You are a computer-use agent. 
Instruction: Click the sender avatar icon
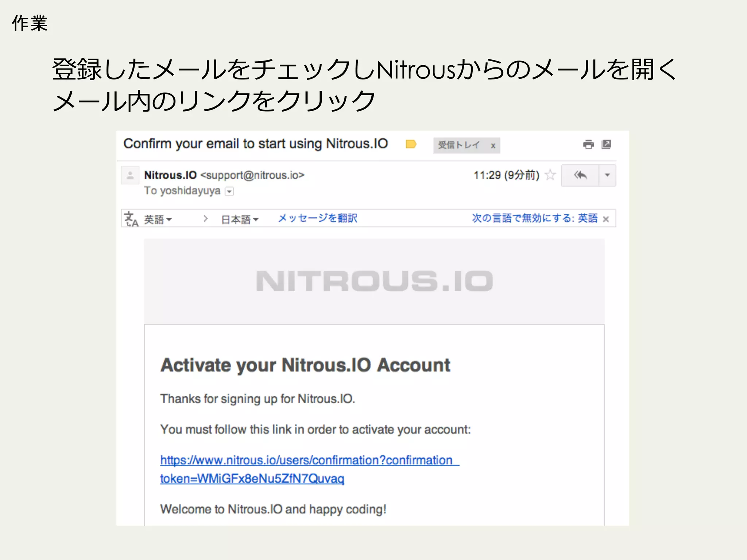(x=130, y=176)
